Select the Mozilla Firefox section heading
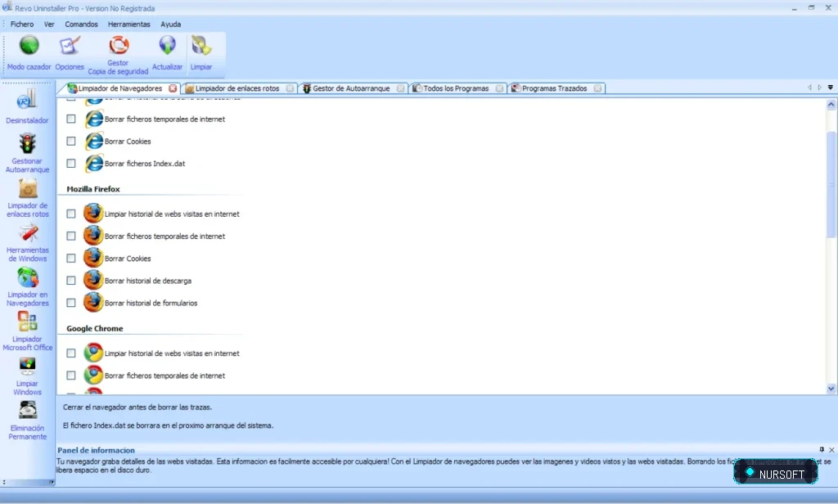 (x=93, y=189)
